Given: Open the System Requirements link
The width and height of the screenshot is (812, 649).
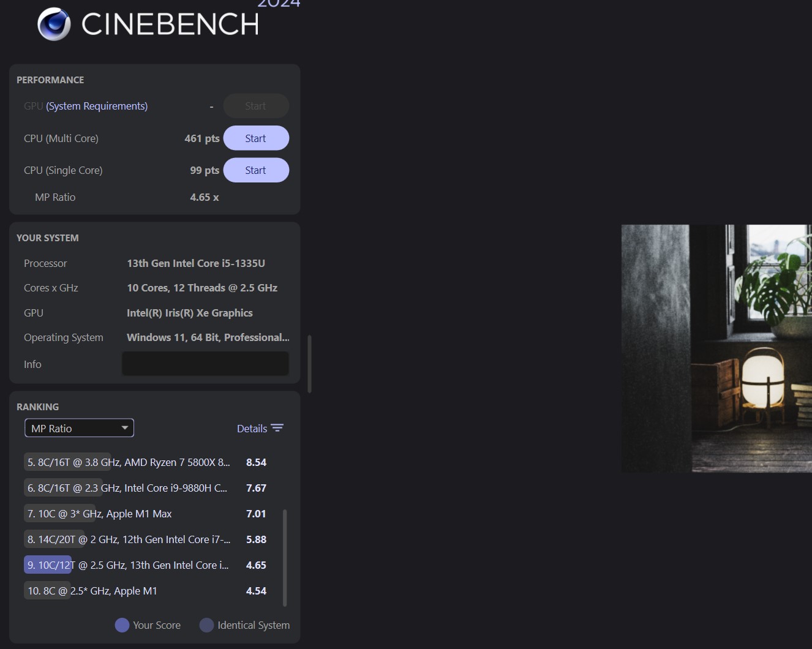Looking at the screenshot, I should coord(97,106).
